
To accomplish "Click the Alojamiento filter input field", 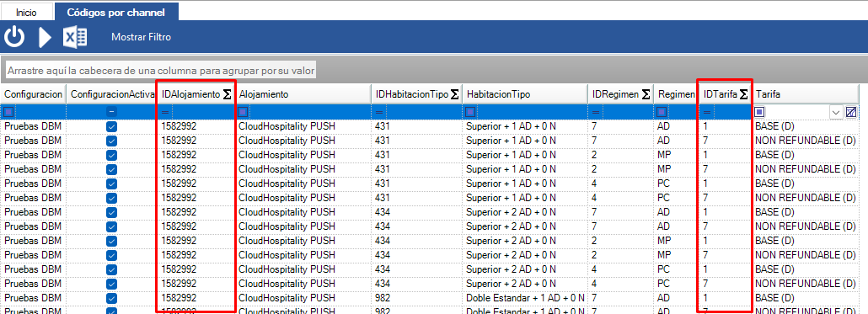I will (x=309, y=112).
